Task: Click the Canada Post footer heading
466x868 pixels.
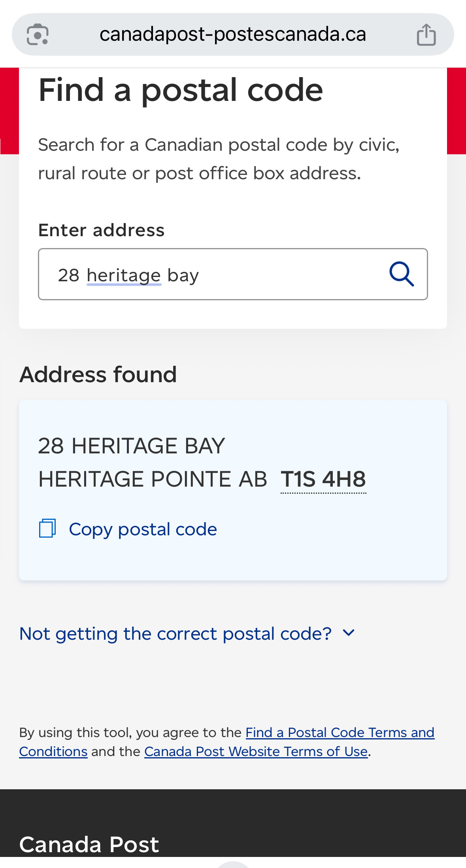Action: click(89, 844)
